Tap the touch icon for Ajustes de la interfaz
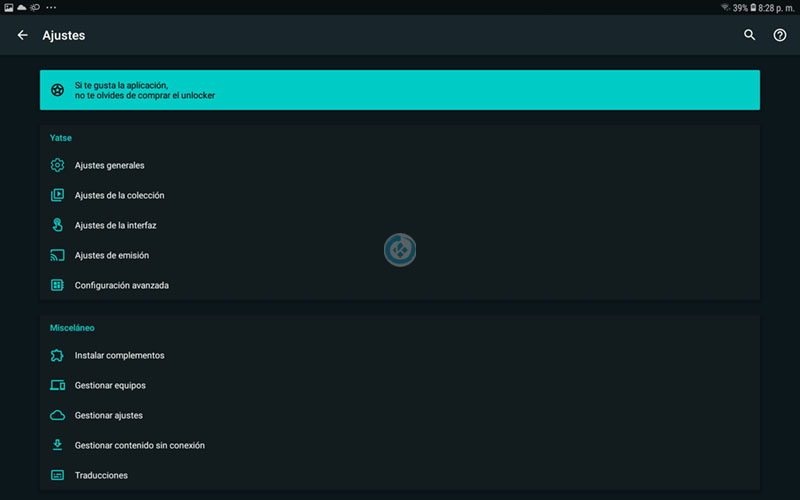 click(x=57, y=225)
